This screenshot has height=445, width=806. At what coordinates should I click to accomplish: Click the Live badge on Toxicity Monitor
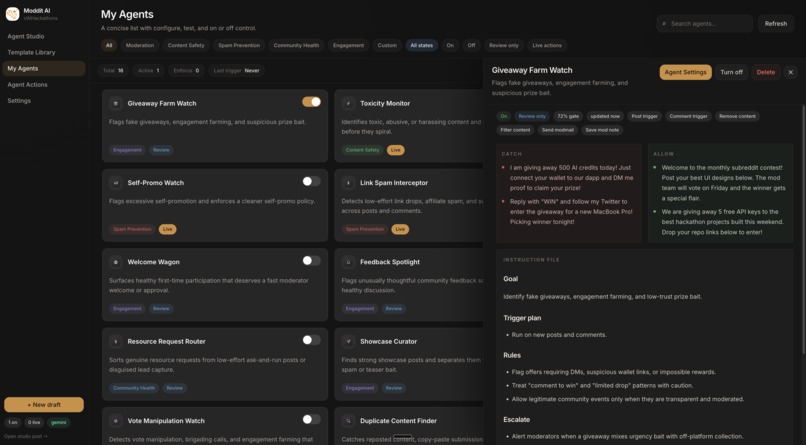pyautogui.click(x=396, y=150)
